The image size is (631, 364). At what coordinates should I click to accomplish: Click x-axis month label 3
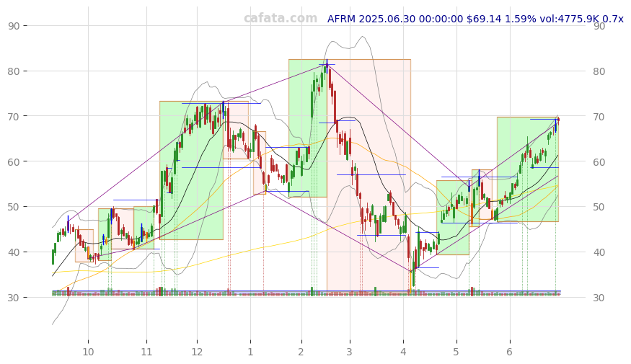tap(349, 352)
